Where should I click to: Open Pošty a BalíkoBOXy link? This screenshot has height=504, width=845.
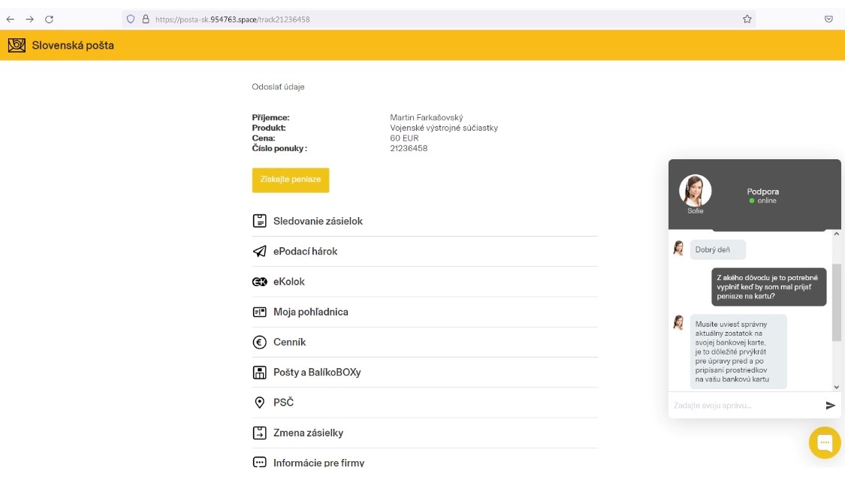pyautogui.click(x=317, y=372)
